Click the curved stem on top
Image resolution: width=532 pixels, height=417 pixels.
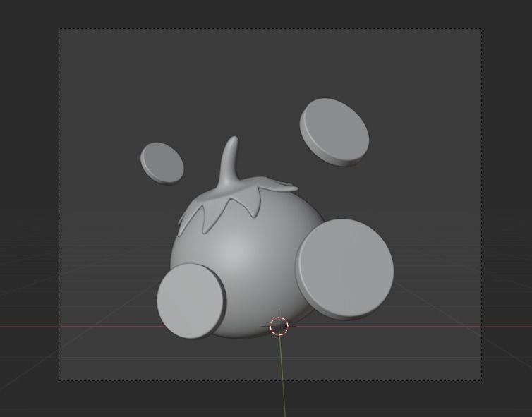click(229, 163)
